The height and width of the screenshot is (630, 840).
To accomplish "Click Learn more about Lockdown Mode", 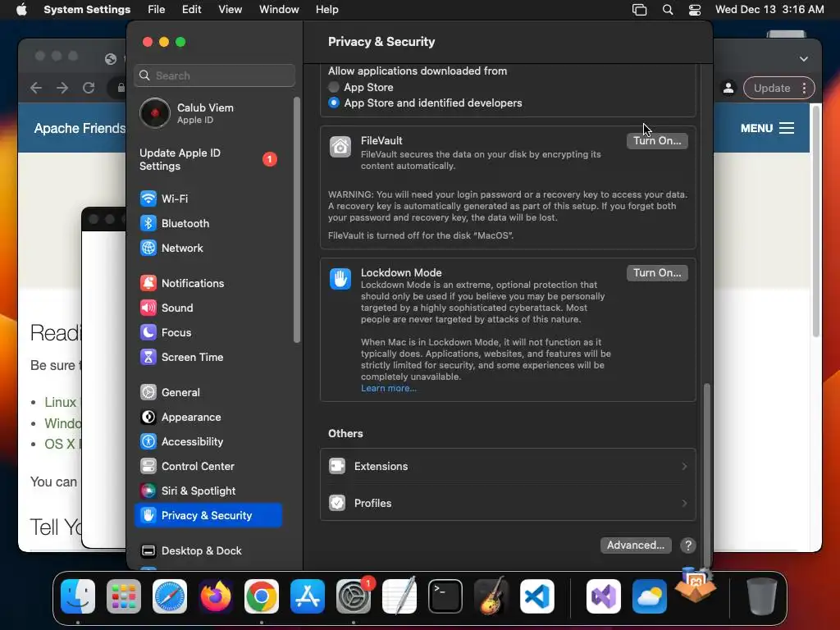I will coord(388,388).
